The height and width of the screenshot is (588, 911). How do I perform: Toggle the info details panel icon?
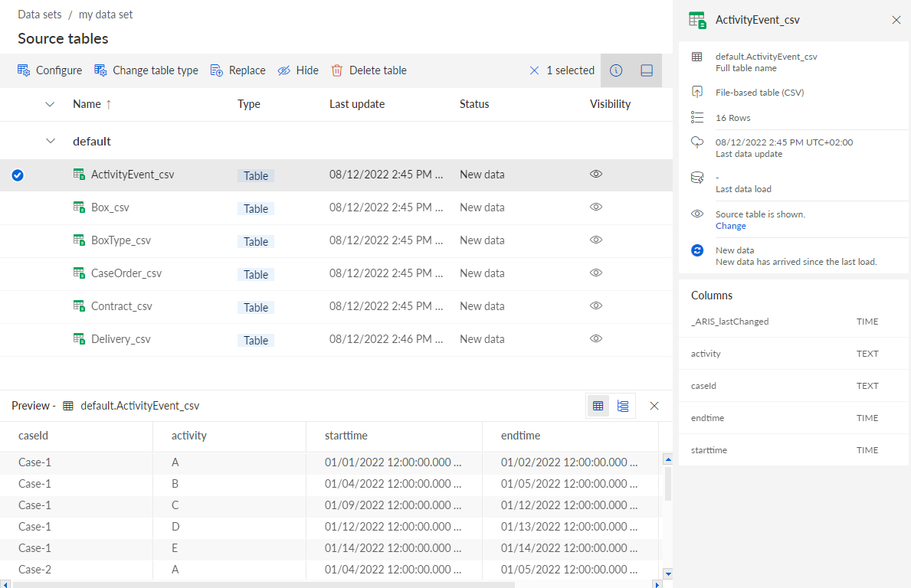tap(616, 70)
